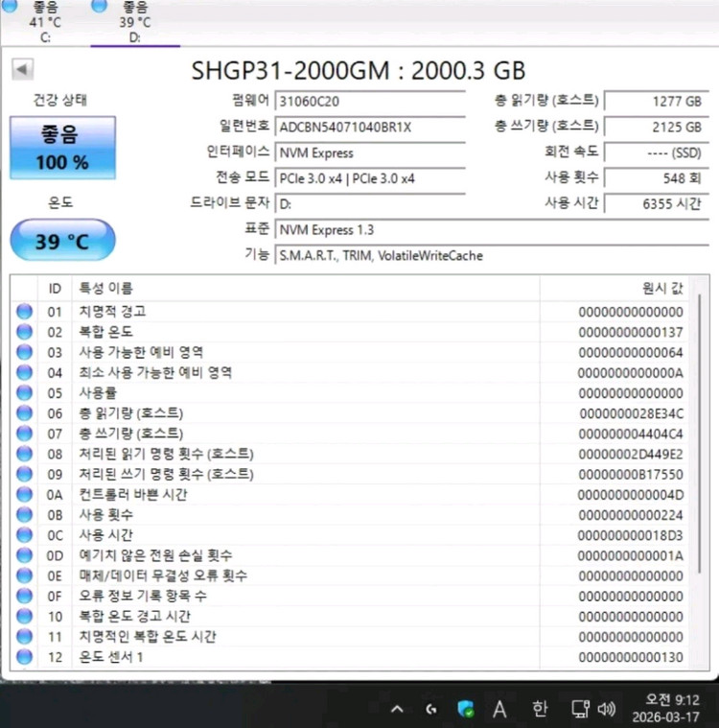The width and height of the screenshot is (719, 728).
Task: Select the 컨트롤러 바쁜 시간 row
Action: 350,495
